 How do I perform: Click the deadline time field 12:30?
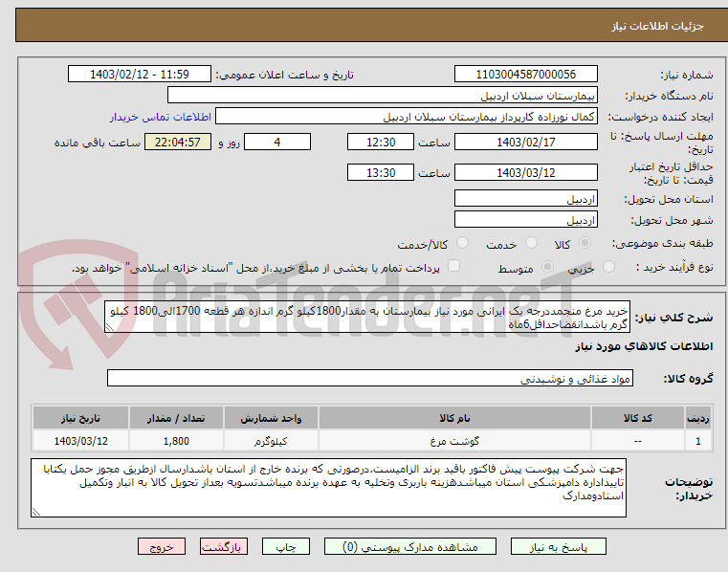[380, 142]
